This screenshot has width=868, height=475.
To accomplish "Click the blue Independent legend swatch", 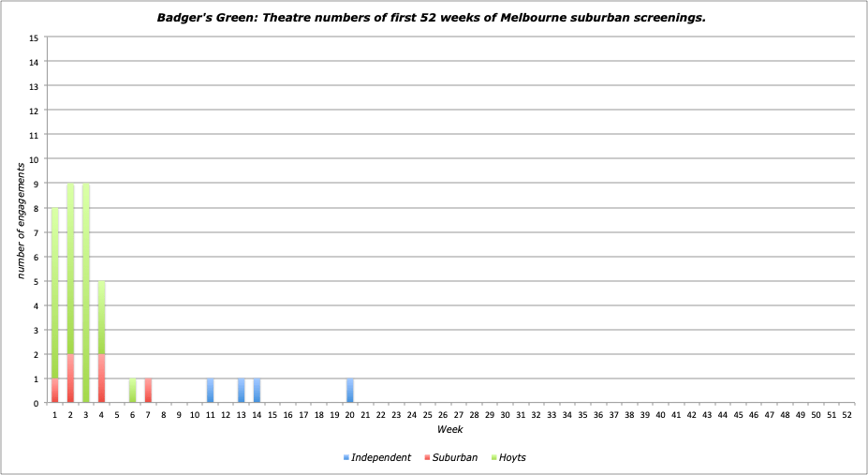I will click(x=346, y=457).
